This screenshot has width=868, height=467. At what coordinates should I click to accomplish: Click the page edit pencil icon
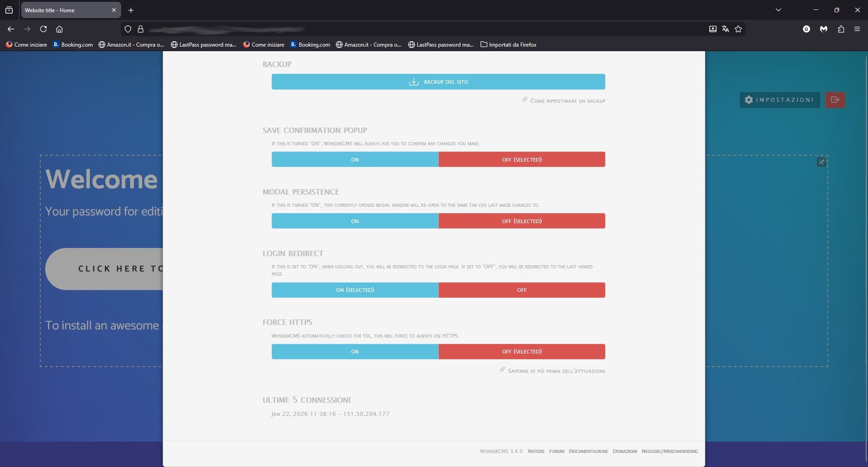[821, 162]
